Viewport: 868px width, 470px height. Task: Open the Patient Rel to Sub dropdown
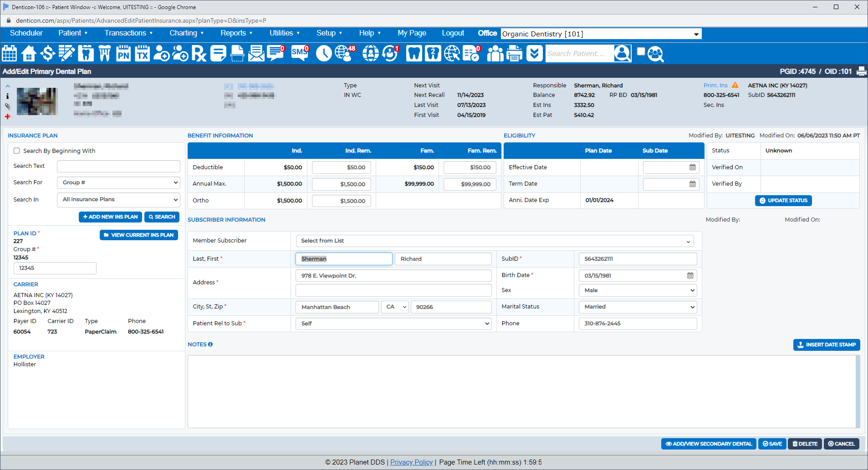[x=393, y=323]
